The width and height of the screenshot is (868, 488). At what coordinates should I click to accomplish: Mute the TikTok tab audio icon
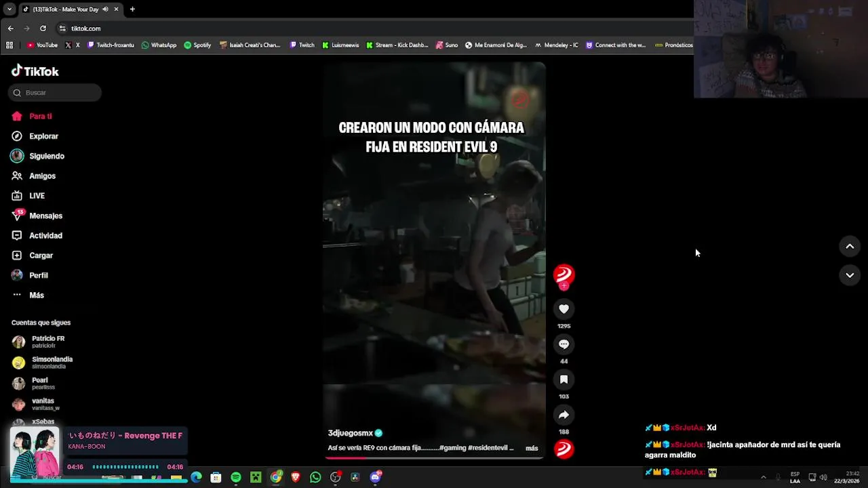tap(105, 9)
